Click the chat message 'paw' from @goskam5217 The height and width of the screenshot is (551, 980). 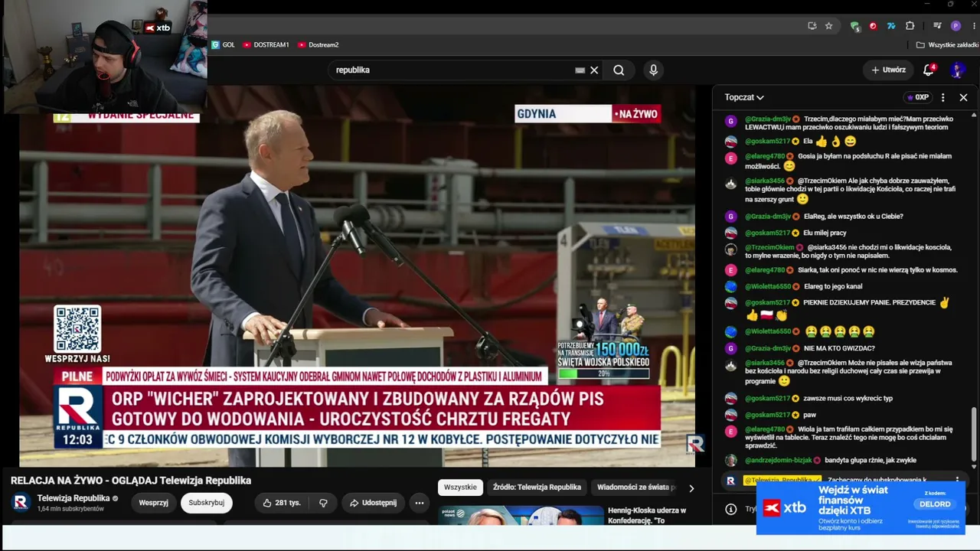pos(810,415)
